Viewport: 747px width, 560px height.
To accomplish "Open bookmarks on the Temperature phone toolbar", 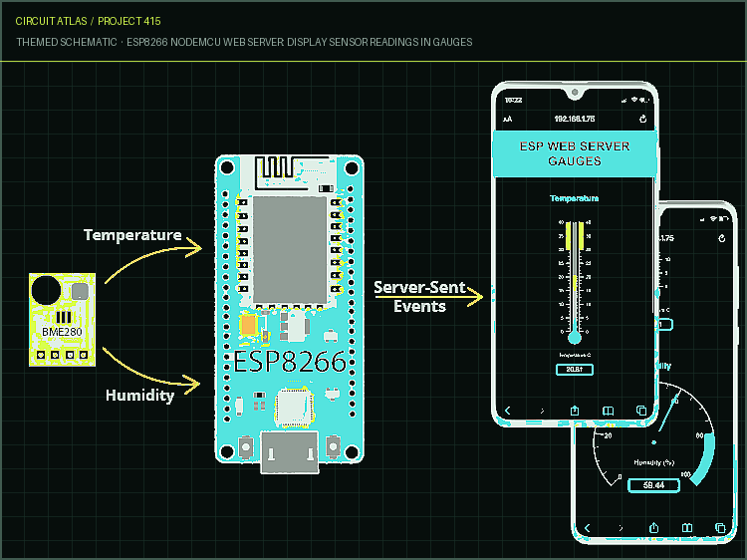I will pyautogui.click(x=608, y=411).
